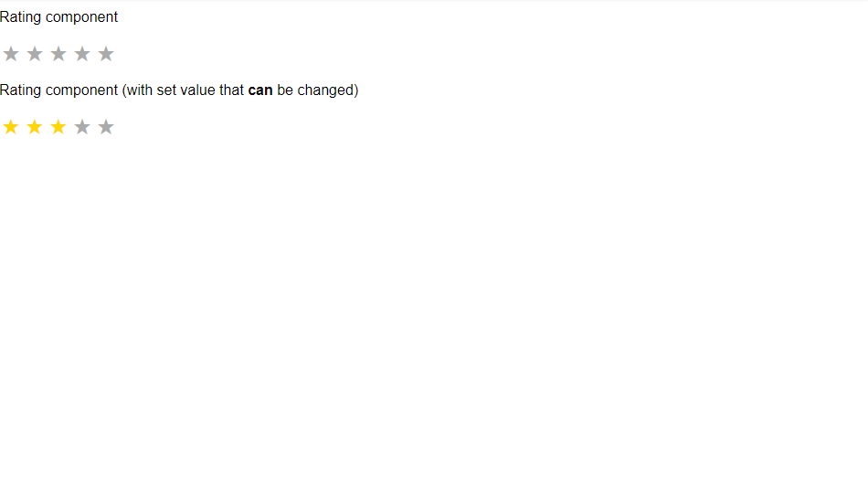The height and width of the screenshot is (487, 868).
Task: Raise the preset rating to four stars
Action: coord(82,127)
